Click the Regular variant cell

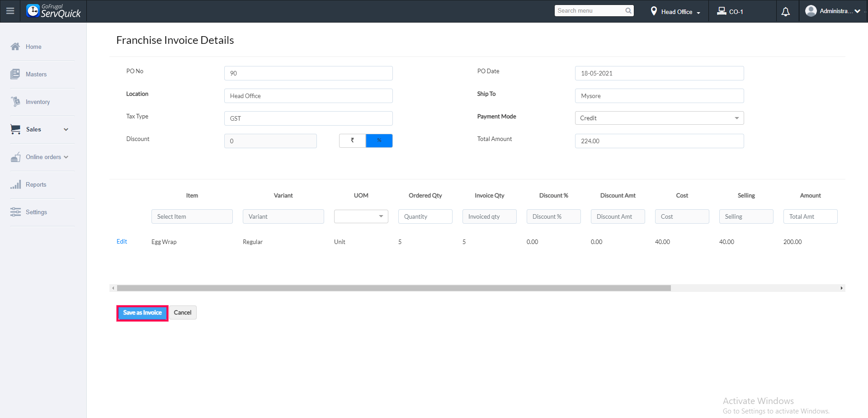253,242
